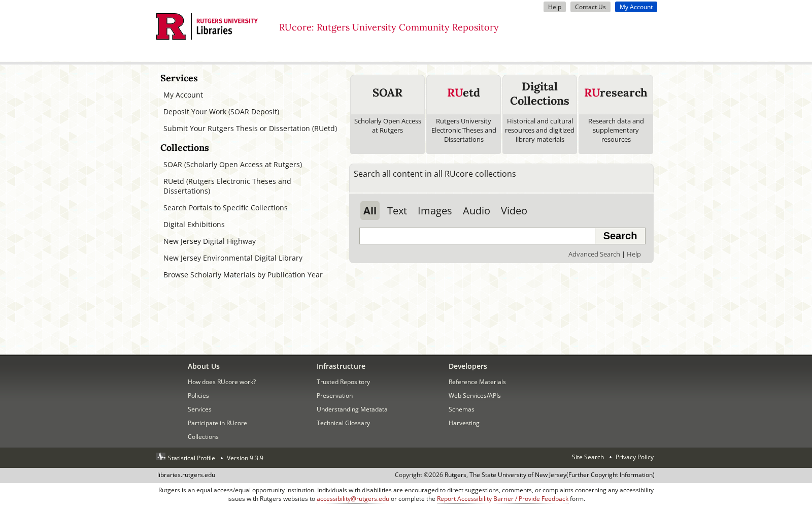The image size is (812, 508).
Task: Click the Search button
Action: pyautogui.click(x=620, y=236)
